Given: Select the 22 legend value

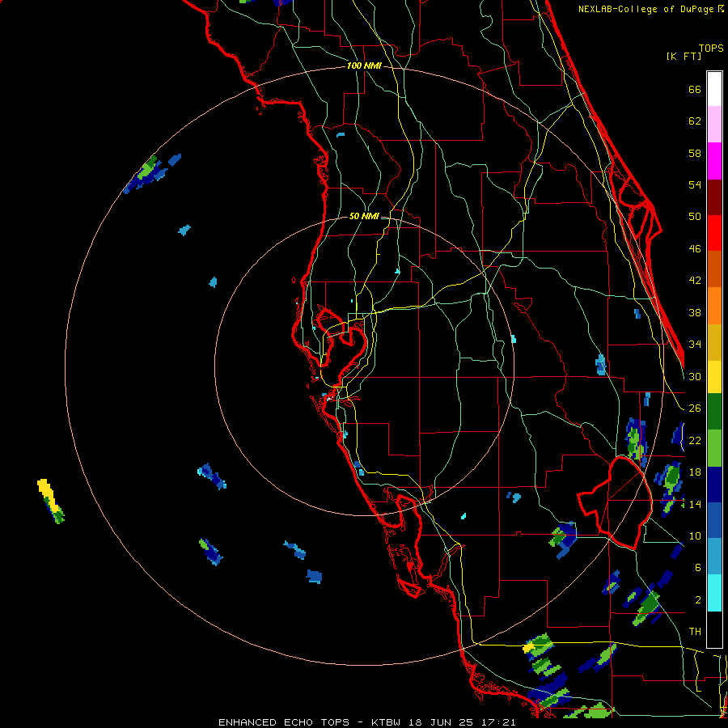Looking at the screenshot, I should click(x=695, y=440).
